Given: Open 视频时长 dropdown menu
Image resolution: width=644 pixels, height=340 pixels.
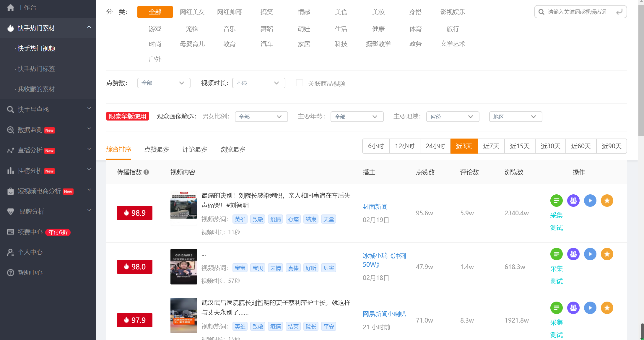Looking at the screenshot, I should point(257,83).
